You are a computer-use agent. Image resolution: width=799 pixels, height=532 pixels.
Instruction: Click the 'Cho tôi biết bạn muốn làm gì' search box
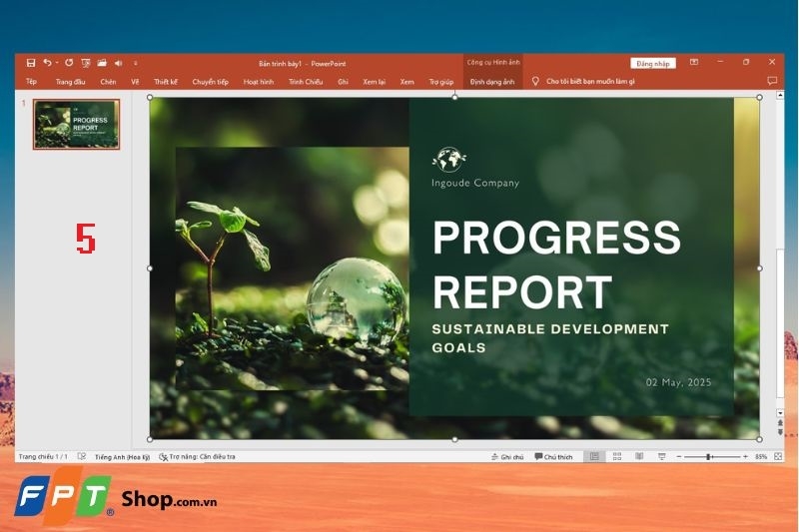pyautogui.click(x=590, y=81)
